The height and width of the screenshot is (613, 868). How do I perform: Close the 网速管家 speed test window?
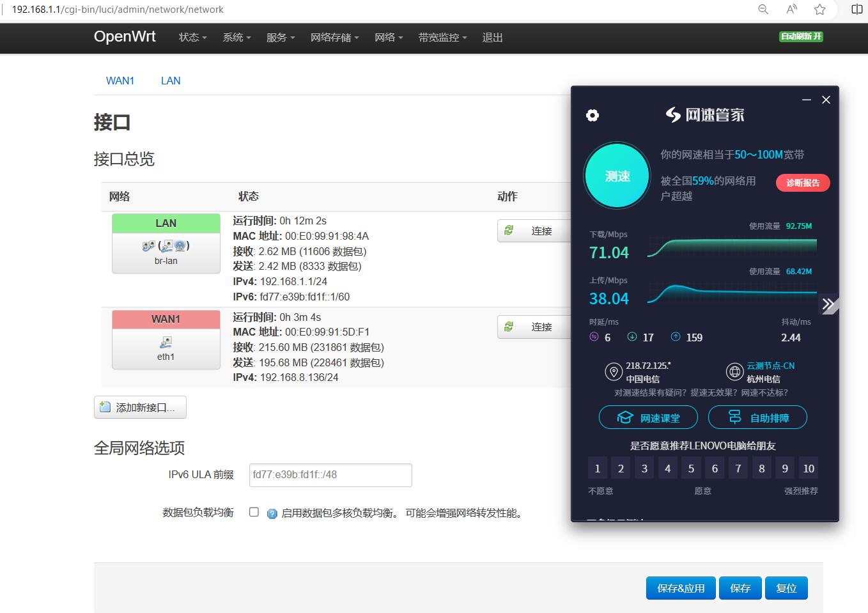click(826, 100)
